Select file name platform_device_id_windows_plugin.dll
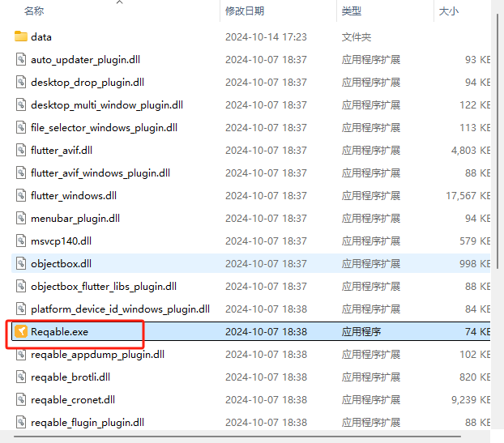This screenshot has width=504, height=443. tap(120, 309)
